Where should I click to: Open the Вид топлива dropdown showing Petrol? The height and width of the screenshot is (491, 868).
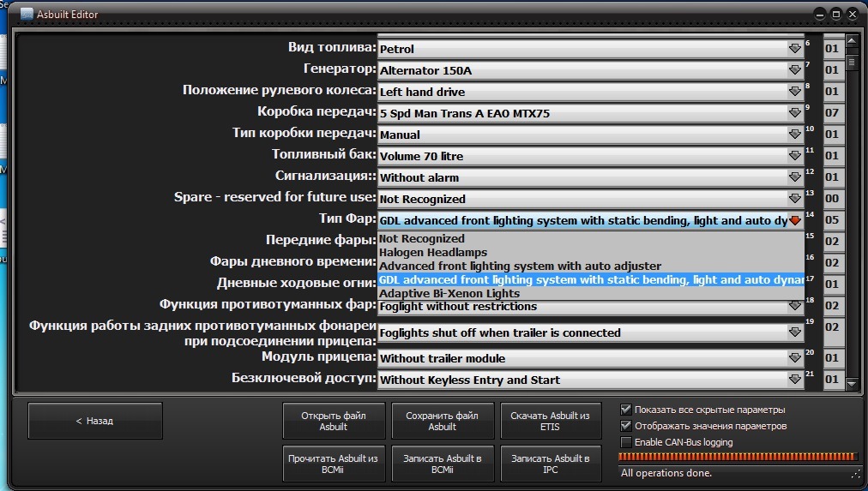[591, 49]
